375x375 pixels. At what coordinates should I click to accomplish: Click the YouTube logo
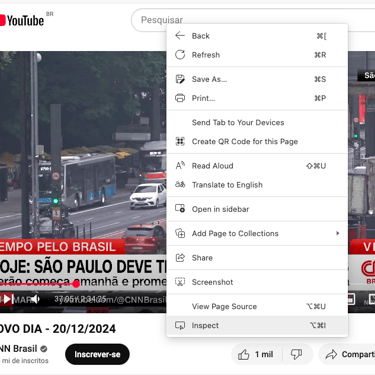coord(22,20)
